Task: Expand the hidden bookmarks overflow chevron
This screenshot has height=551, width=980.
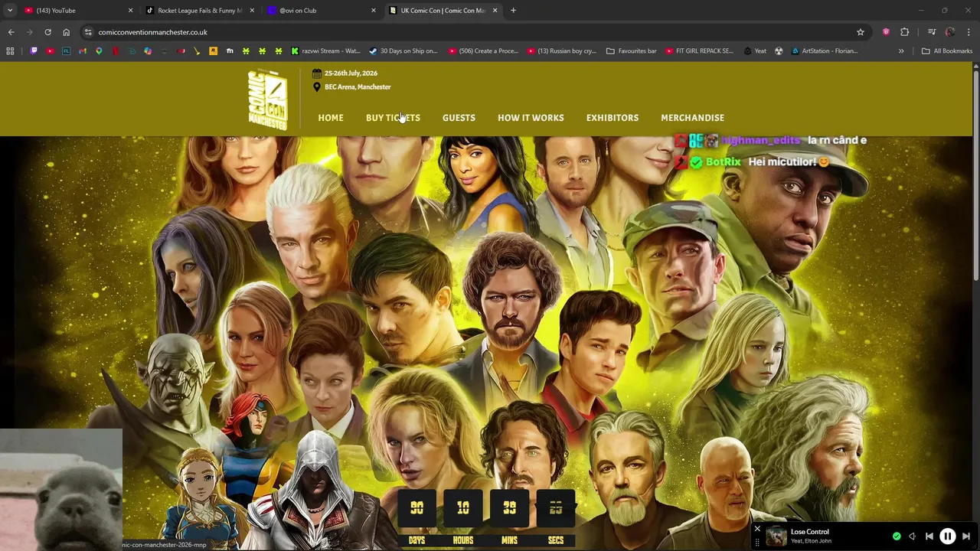Action: point(901,51)
